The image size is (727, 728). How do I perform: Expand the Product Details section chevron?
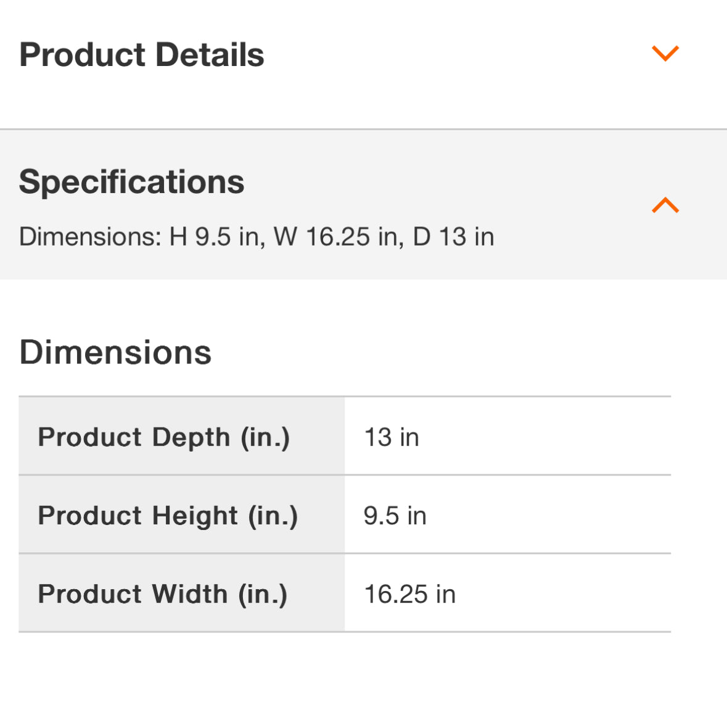pyautogui.click(x=665, y=53)
